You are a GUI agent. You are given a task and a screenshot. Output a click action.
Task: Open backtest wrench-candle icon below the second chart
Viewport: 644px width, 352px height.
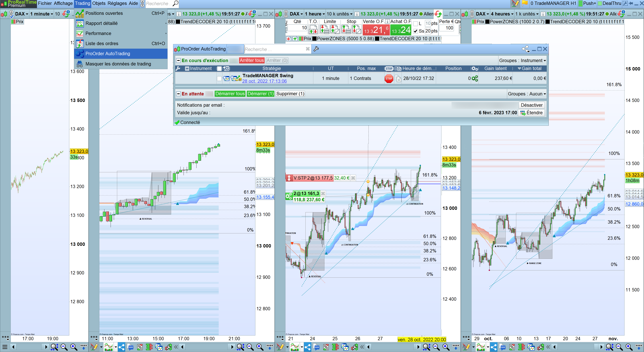point(168,347)
